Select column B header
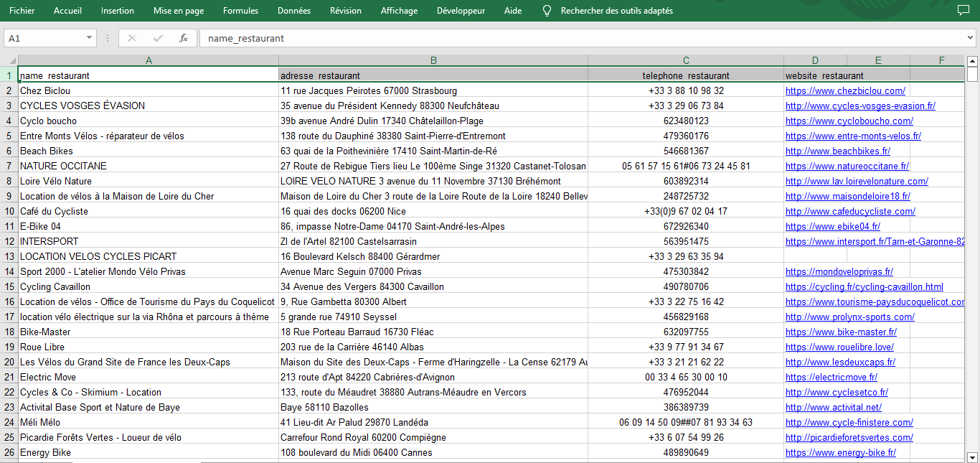The image size is (980, 463). pyautogui.click(x=433, y=60)
